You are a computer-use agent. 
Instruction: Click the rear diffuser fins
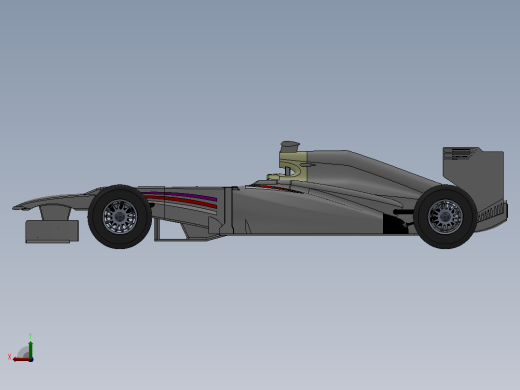click(x=493, y=212)
